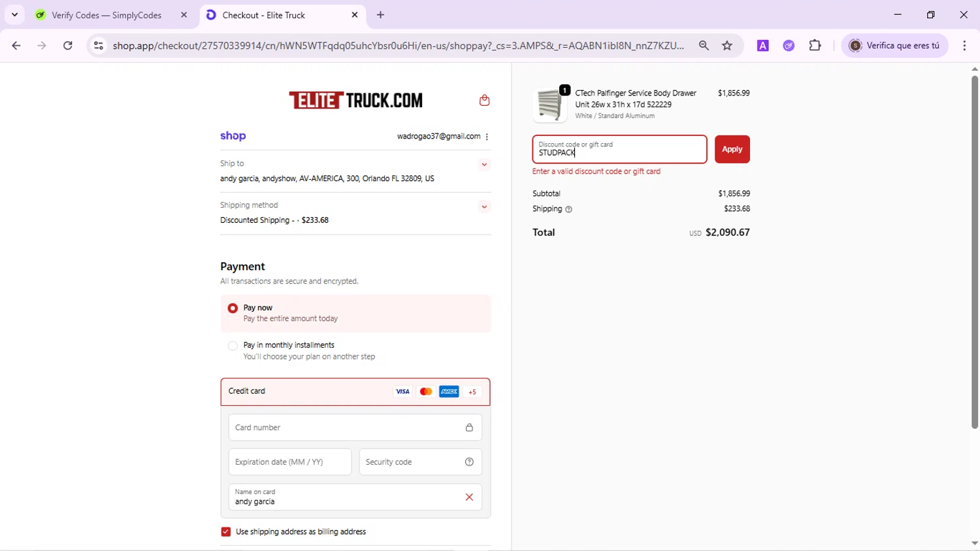Focus the Security code field
The image size is (980, 551).
tap(421, 462)
